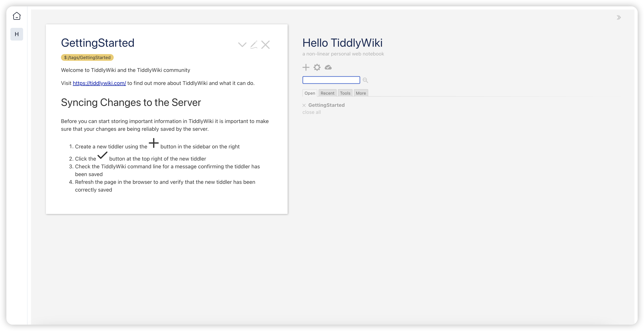The width and height of the screenshot is (644, 331).
Task: Collapse sidebar with double chevron icon
Action: point(619,17)
